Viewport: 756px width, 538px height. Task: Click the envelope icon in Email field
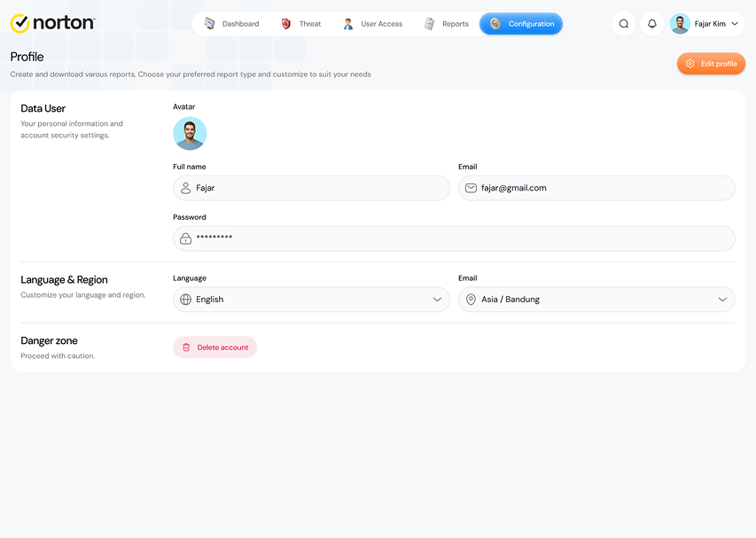click(471, 188)
